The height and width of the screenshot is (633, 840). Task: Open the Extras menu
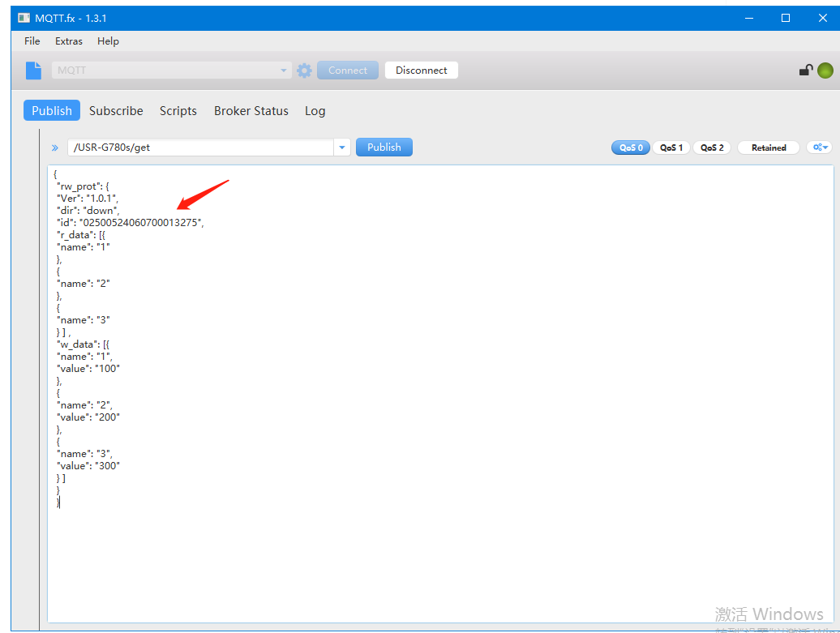click(69, 41)
